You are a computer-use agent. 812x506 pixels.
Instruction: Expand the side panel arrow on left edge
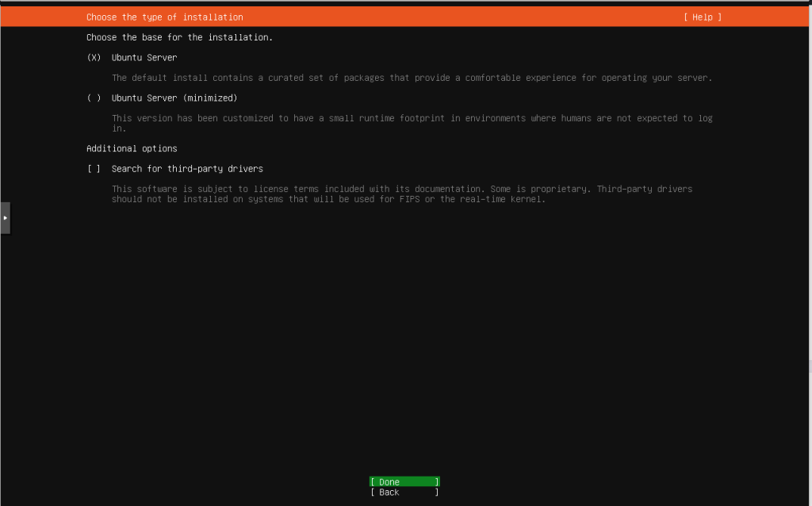[5, 217]
